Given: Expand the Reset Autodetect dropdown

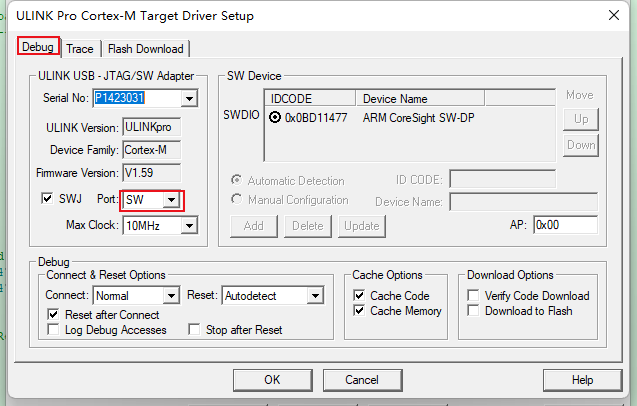Looking at the screenshot, I should pos(315,296).
